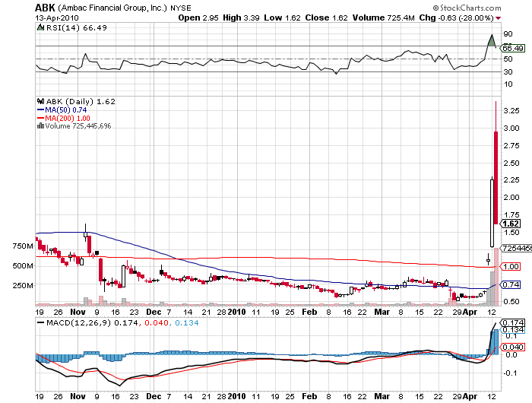
Task: Click the 13-Apr-2010 date label
Action: click(57, 18)
